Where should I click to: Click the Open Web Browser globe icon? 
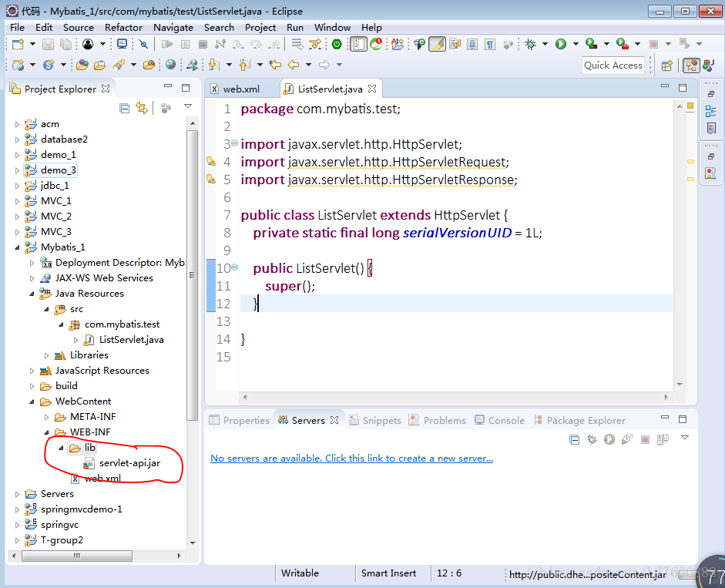pyautogui.click(x=170, y=65)
